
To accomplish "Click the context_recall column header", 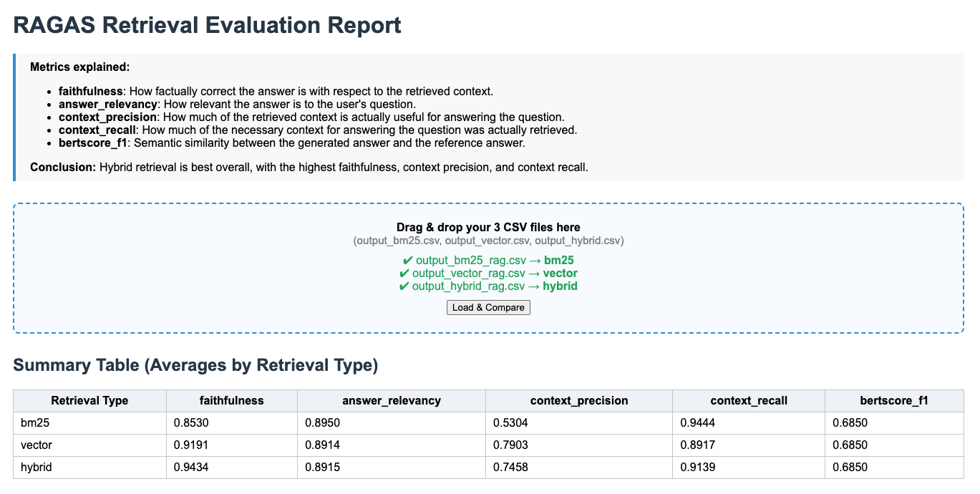I will point(749,401).
